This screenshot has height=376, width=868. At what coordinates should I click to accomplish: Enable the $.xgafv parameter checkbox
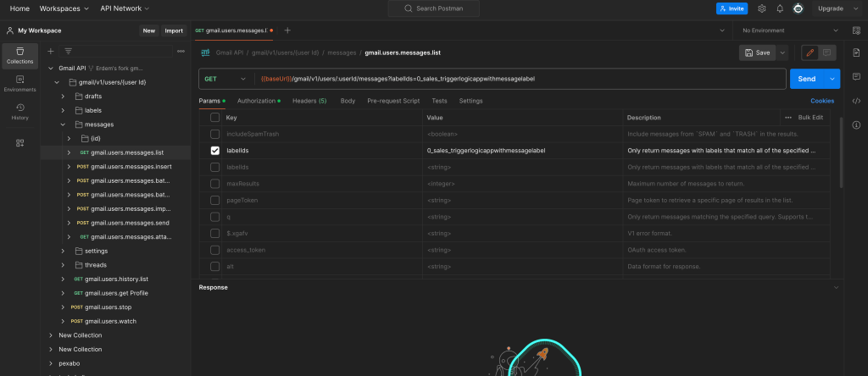[x=214, y=234]
